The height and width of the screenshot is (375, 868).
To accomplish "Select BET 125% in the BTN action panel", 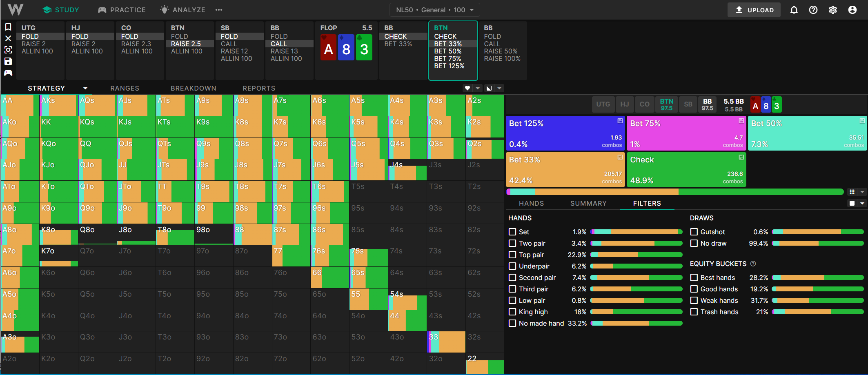I will [x=449, y=66].
